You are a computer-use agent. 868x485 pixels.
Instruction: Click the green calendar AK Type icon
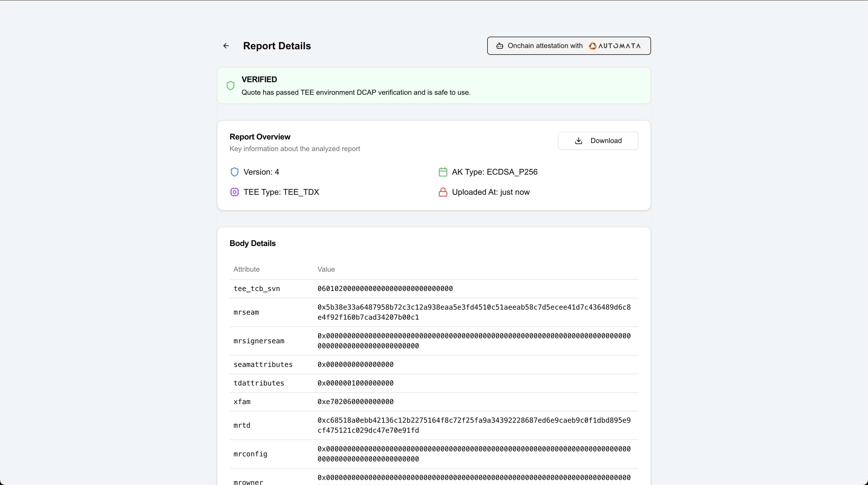point(443,172)
